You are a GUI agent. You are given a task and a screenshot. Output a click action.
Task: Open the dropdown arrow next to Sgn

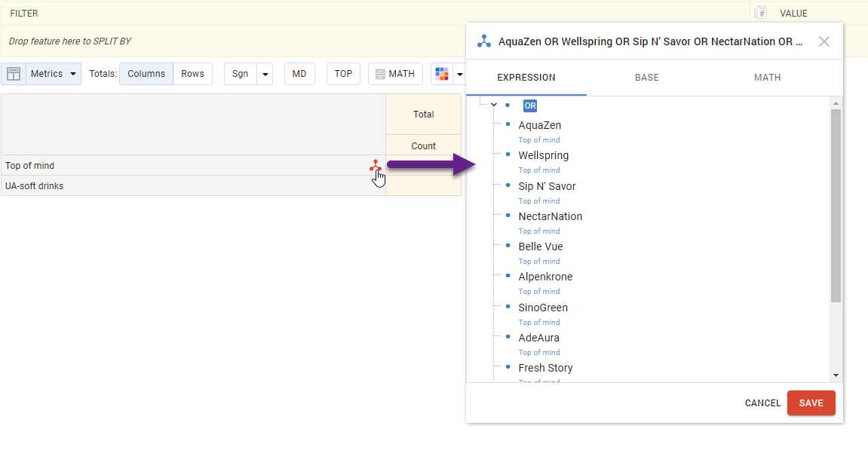265,73
